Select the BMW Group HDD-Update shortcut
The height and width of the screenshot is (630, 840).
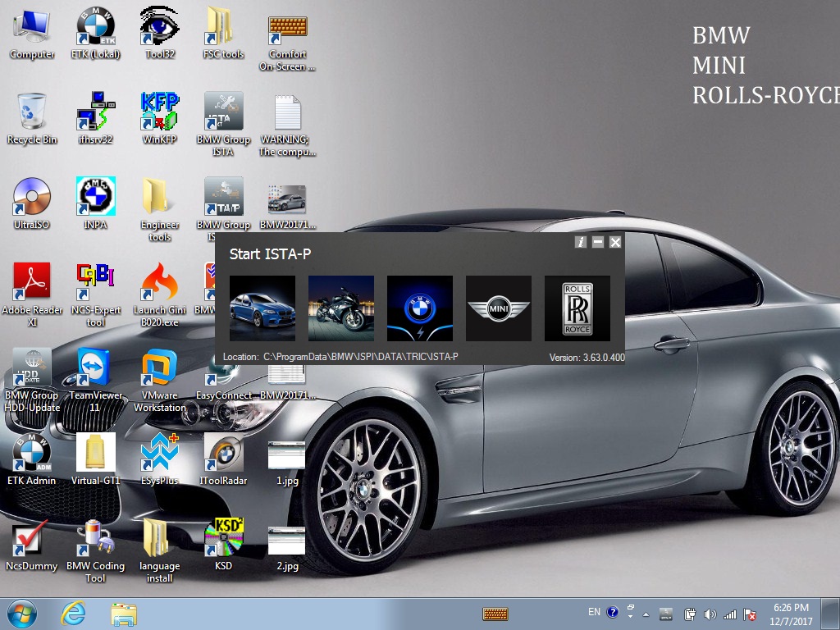pos(32,381)
